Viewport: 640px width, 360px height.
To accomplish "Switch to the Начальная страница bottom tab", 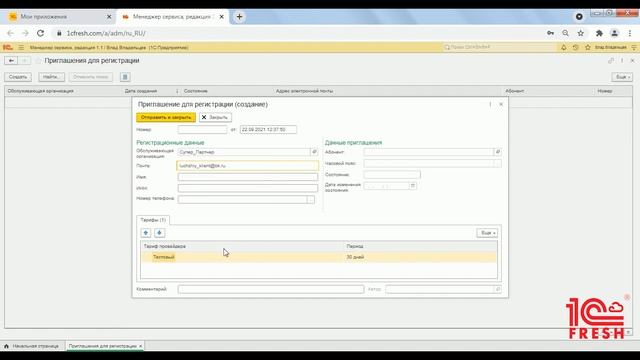I will pos(32,346).
